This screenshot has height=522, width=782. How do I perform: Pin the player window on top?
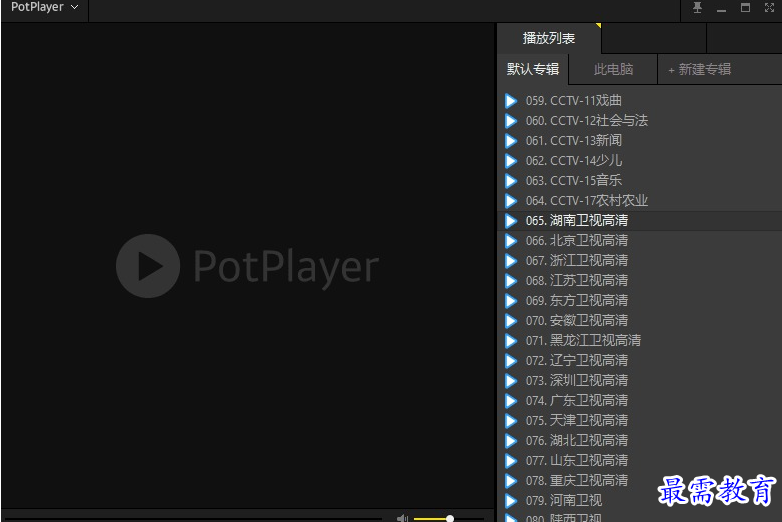(697, 7)
